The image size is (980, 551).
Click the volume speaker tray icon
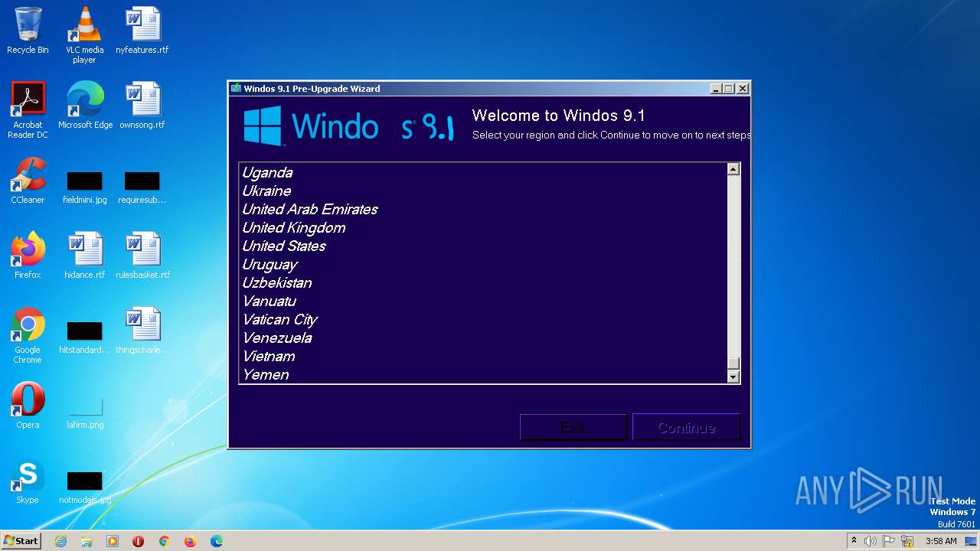(871, 541)
